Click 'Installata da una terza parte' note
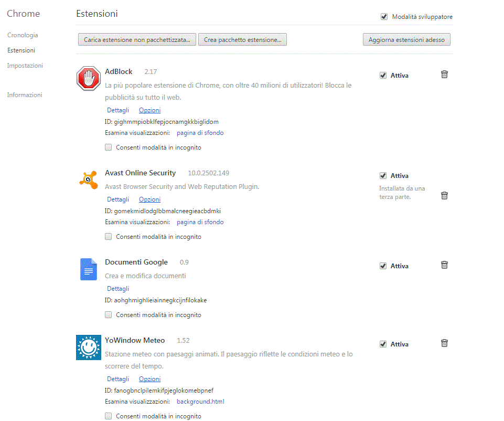504x421 pixels. pyautogui.click(x=402, y=193)
